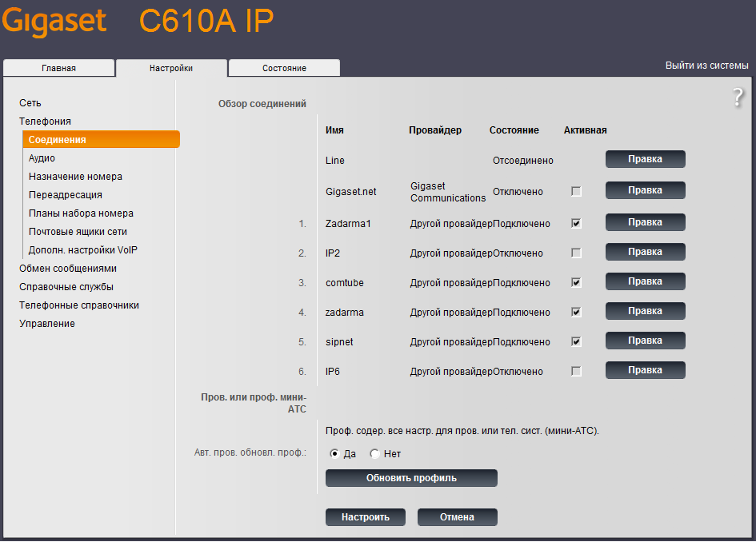Click the help question mark icon

(737, 98)
